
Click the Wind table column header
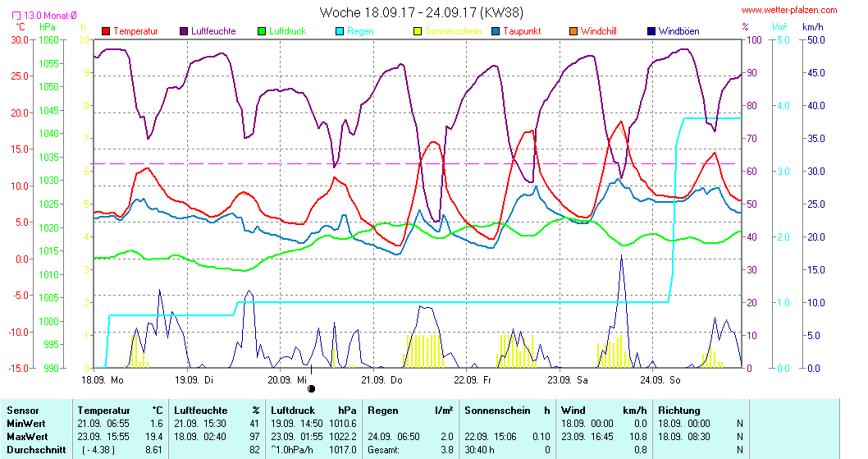[573, 411]
